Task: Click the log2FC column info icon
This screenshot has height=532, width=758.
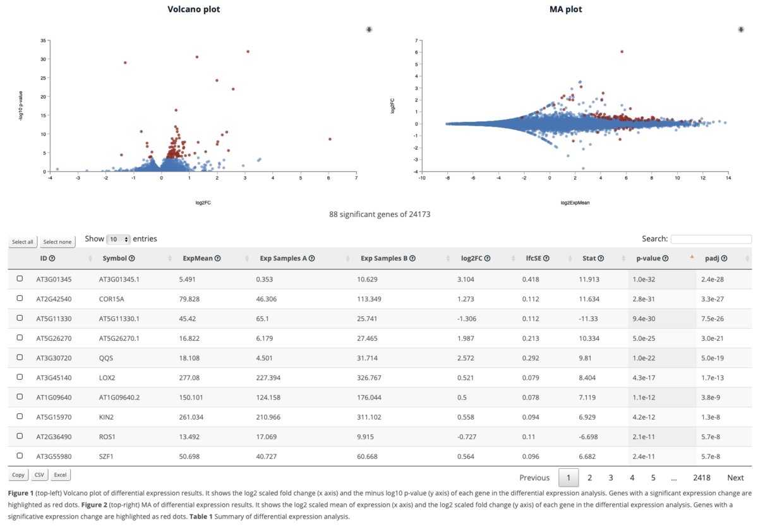Action: [x=488, y=259]
